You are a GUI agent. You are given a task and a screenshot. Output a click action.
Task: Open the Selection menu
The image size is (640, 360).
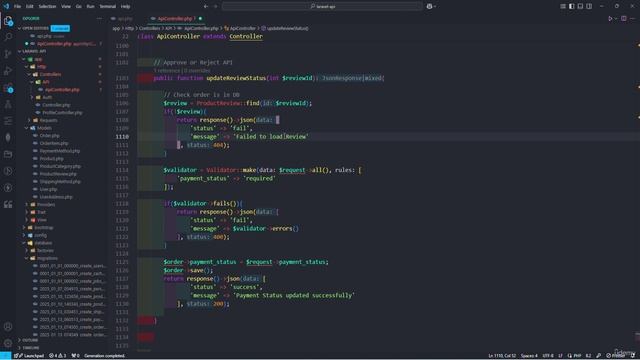pos(47,7)
